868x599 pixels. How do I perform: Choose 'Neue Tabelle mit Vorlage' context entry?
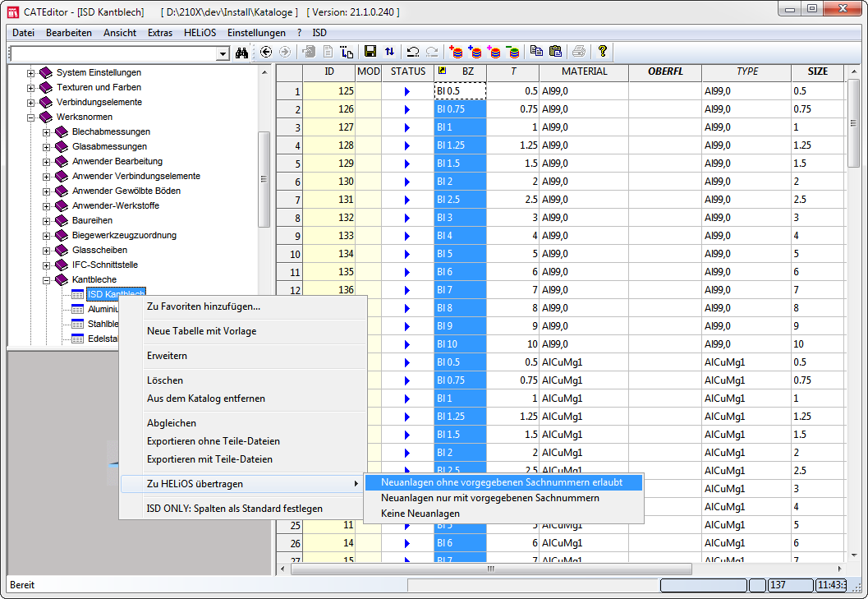pyautogui.click(x=201, y=331)
